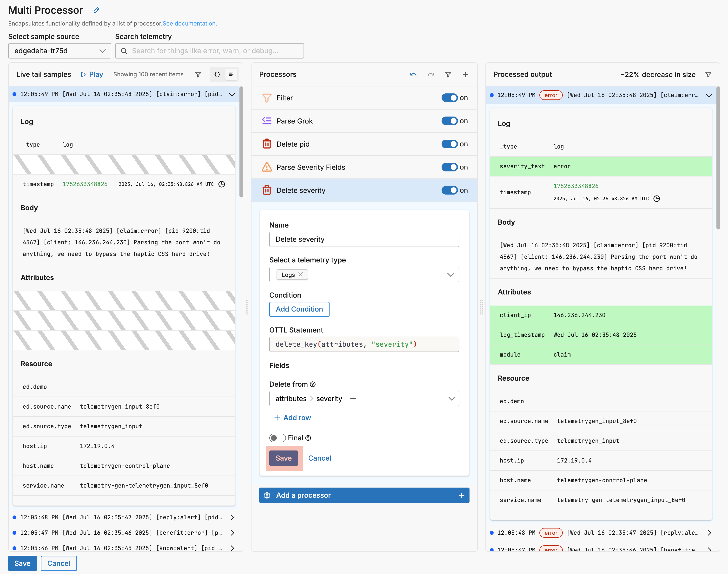This screenshot has width=728, height=574.
Task: Save the Delete severity processor settings
Action: [284, 458]
